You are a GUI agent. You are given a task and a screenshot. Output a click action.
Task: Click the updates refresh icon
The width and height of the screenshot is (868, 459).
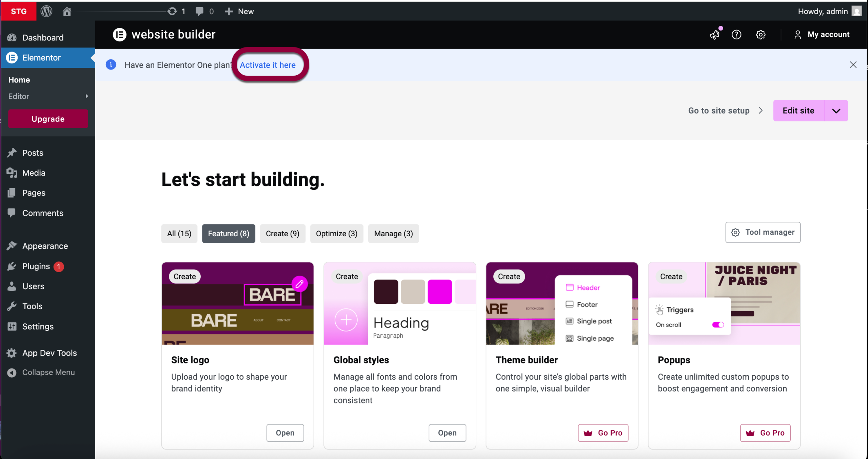(x=172, y=11)
